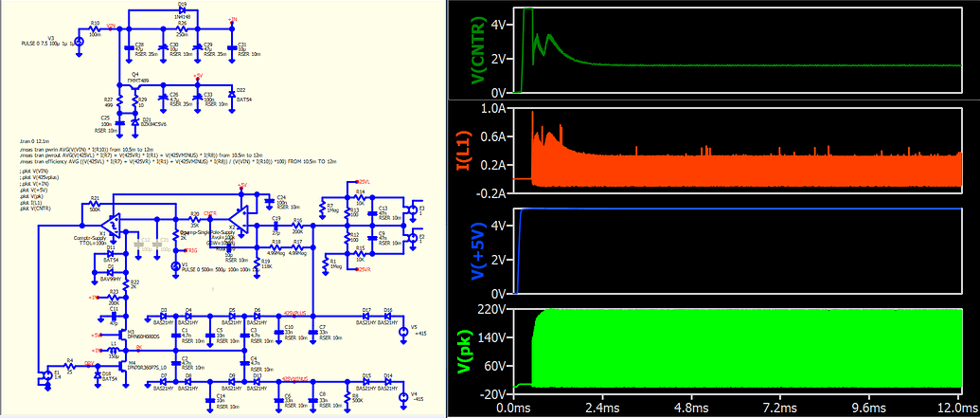Select diode D18 BAT54 symbol
The height and width of the screenshot is (418, 980).
[97, 374]
